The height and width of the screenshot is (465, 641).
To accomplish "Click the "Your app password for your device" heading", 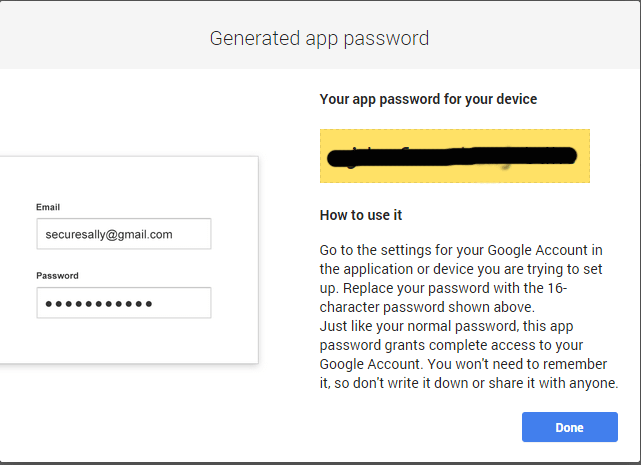I will tap(428, 99).
